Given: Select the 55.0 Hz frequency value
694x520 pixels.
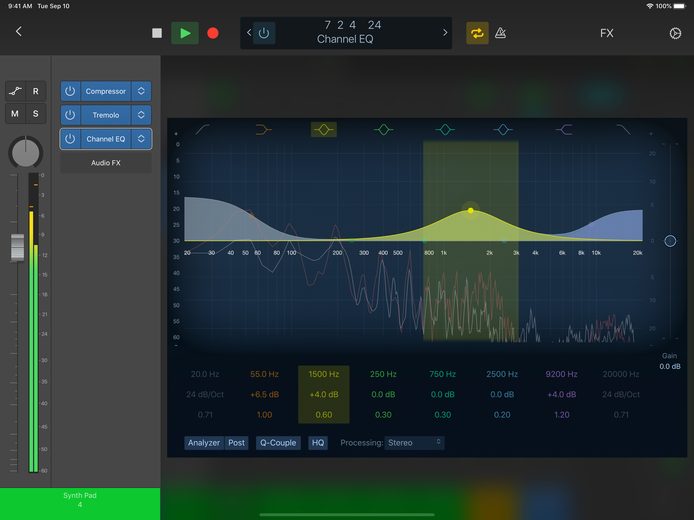Looking at the screenshot, I should [x=264, y=374].
